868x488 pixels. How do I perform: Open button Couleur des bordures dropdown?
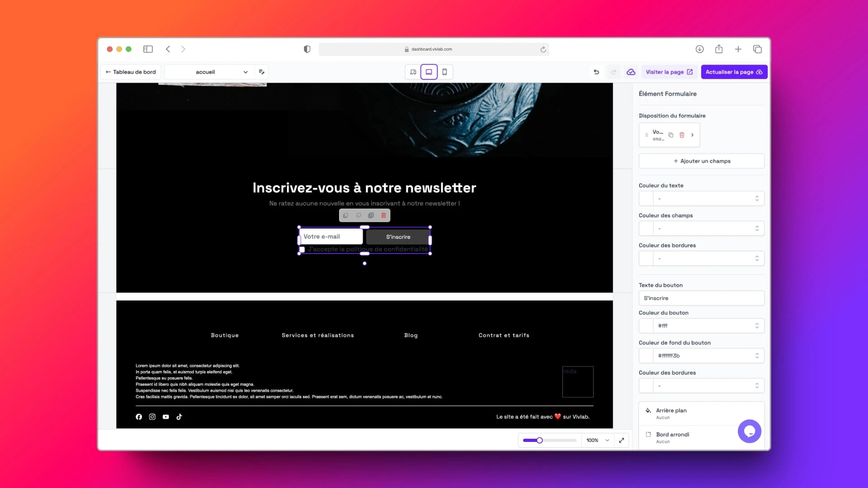click(x=708, y=386)
